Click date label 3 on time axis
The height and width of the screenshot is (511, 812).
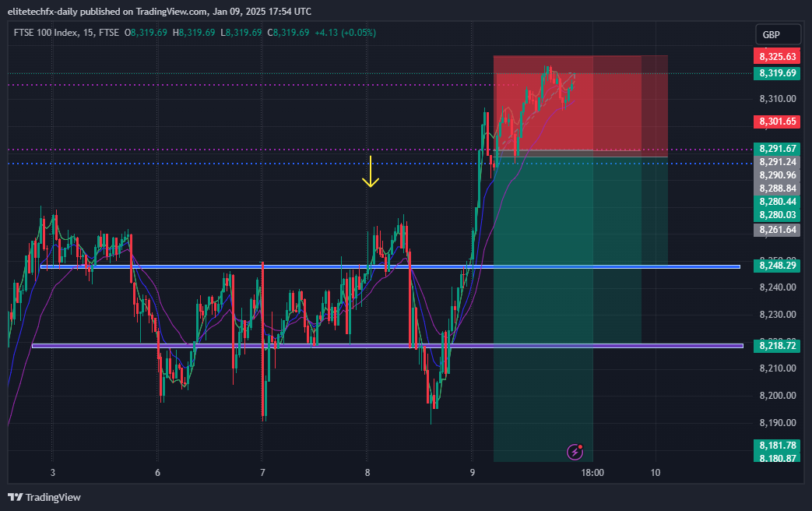pyautogui.click(x=52, y=473)
